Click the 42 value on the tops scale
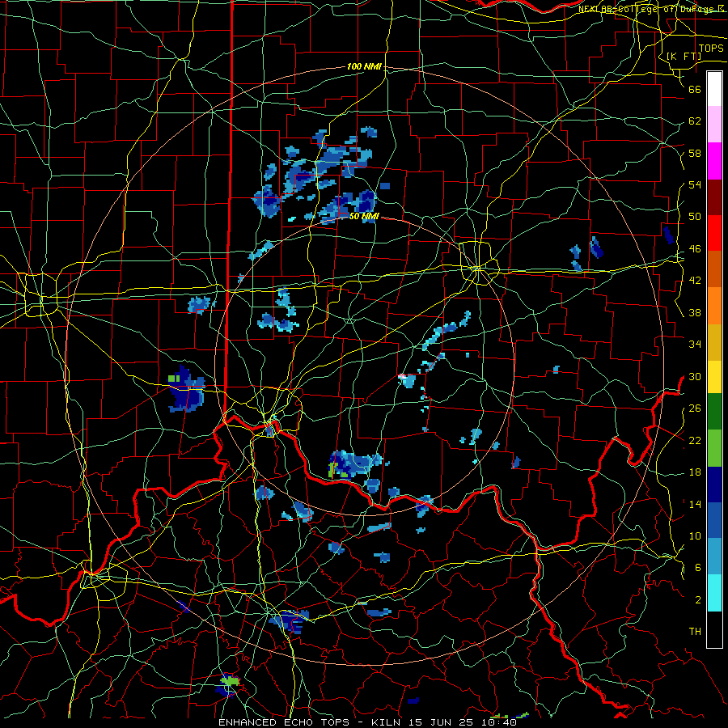This screenshot has height=728, width=728. 695,281
